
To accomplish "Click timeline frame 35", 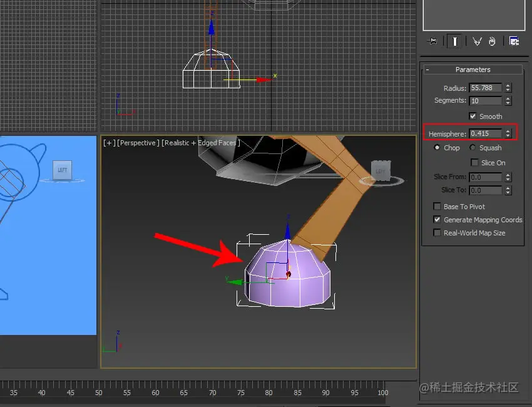I will (14, 393).
